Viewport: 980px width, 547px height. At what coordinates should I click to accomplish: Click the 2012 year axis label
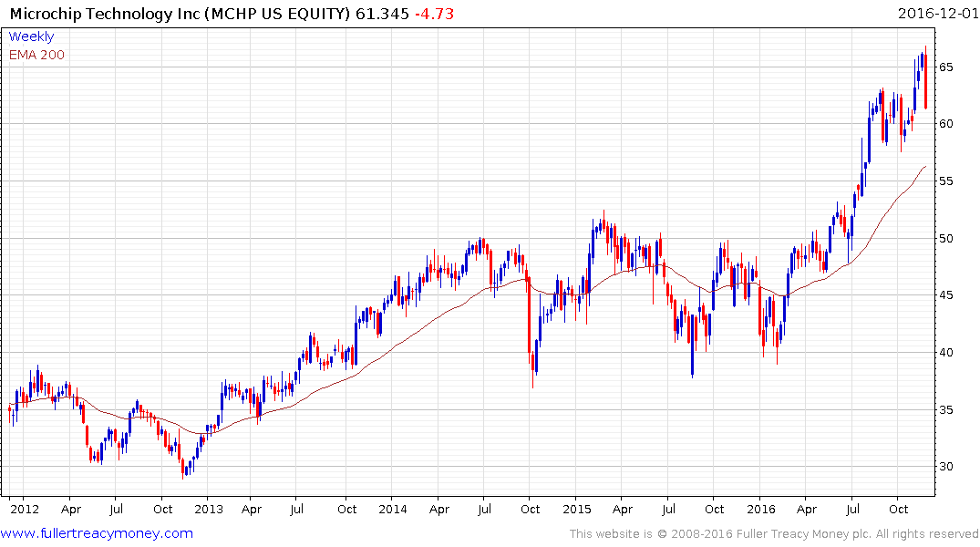25,509
